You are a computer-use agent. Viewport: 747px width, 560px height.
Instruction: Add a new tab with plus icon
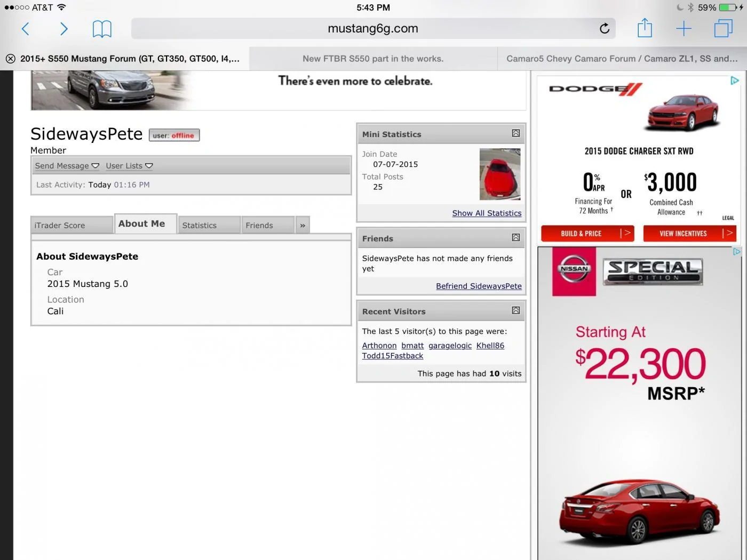point(684,29)
